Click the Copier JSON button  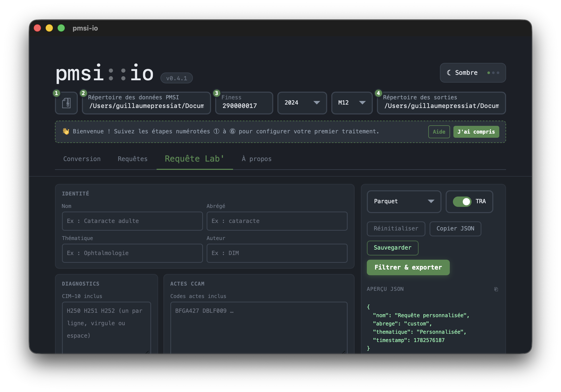(x=455, y=229)
